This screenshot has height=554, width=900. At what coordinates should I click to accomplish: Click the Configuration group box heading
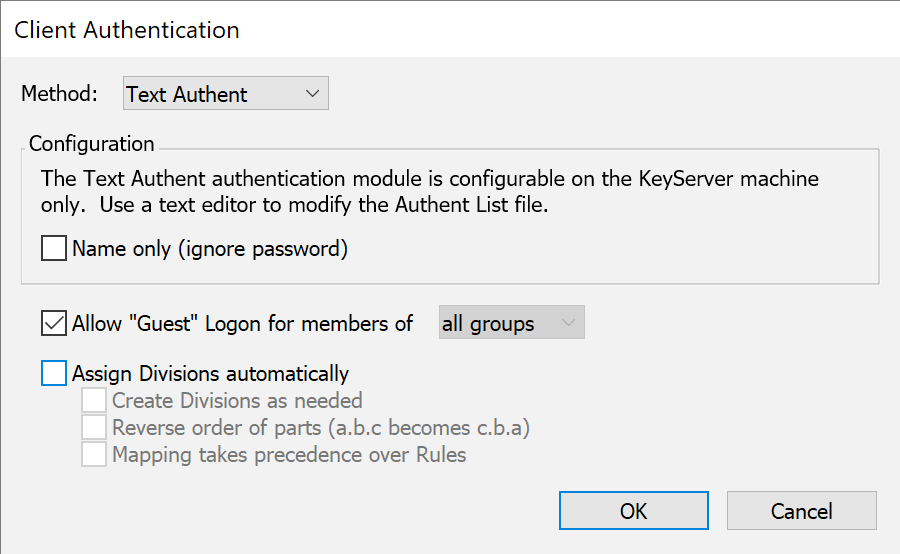click(x=91, y=144)
